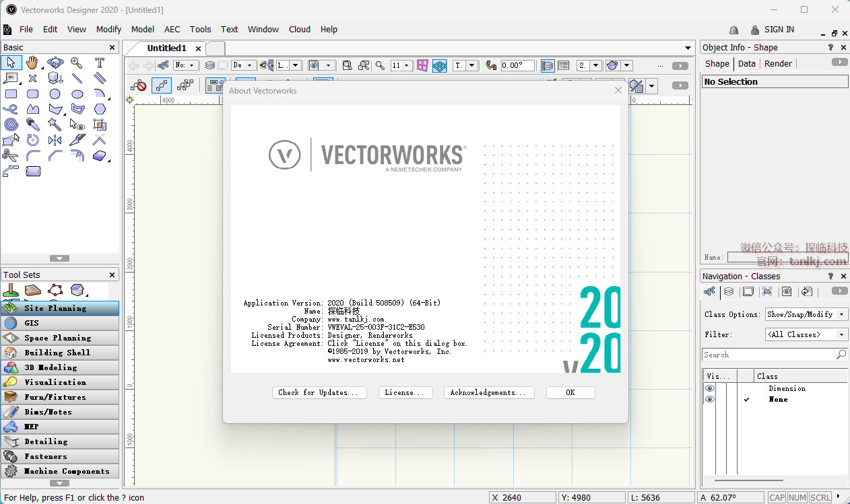The height and width of the screenshot is (504, 850).
Task: Toggle visibility eye for Dimension class
Action: tap(710, 388)
